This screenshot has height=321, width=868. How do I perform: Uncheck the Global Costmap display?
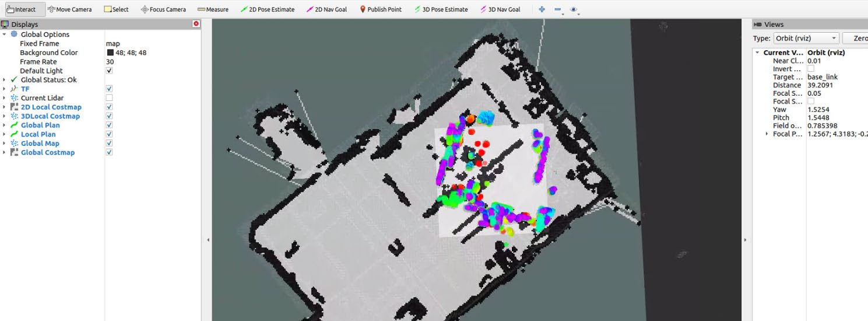(x=109, y=152)
